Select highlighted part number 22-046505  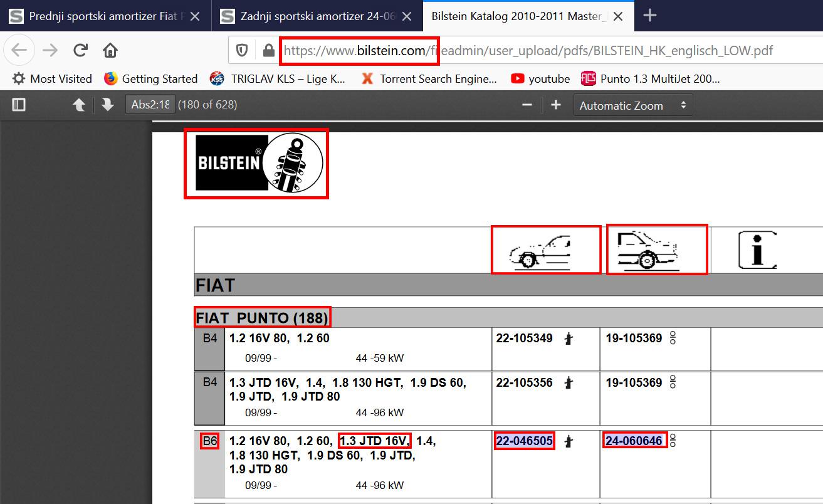tap(525, 441)
